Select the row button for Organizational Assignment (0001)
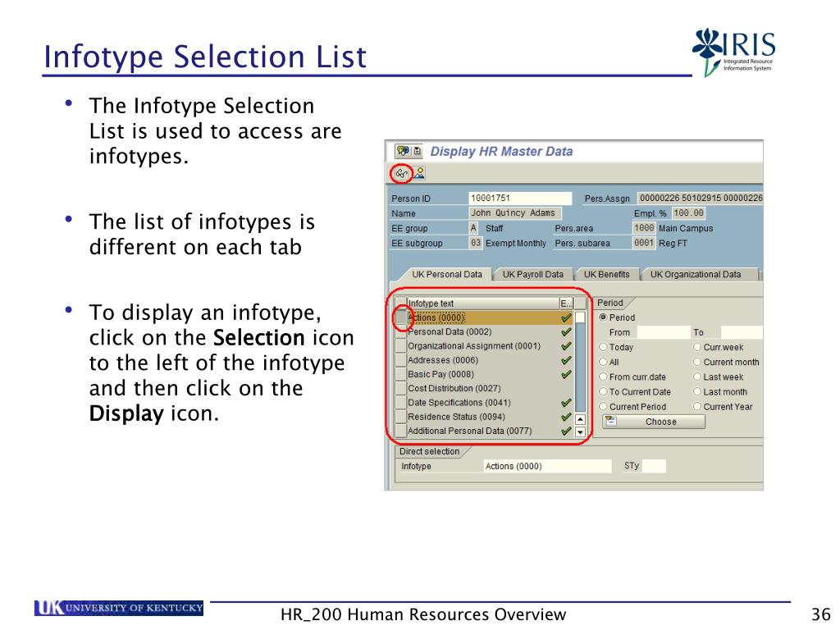 (400, 346)
